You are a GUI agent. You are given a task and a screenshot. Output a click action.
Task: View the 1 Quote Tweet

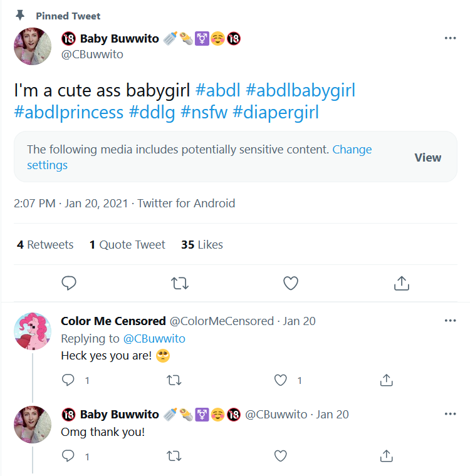tap(127, 245)
